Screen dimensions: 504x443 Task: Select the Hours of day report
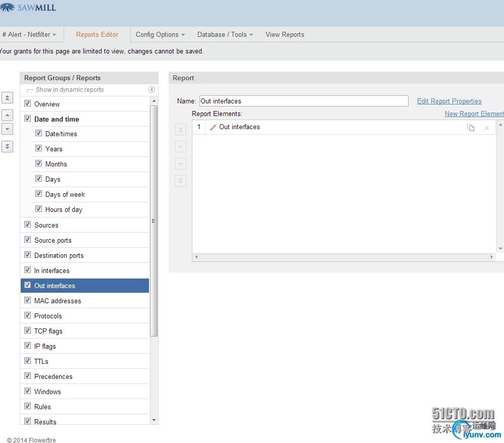pyautogui.click(x=90, y=209)
